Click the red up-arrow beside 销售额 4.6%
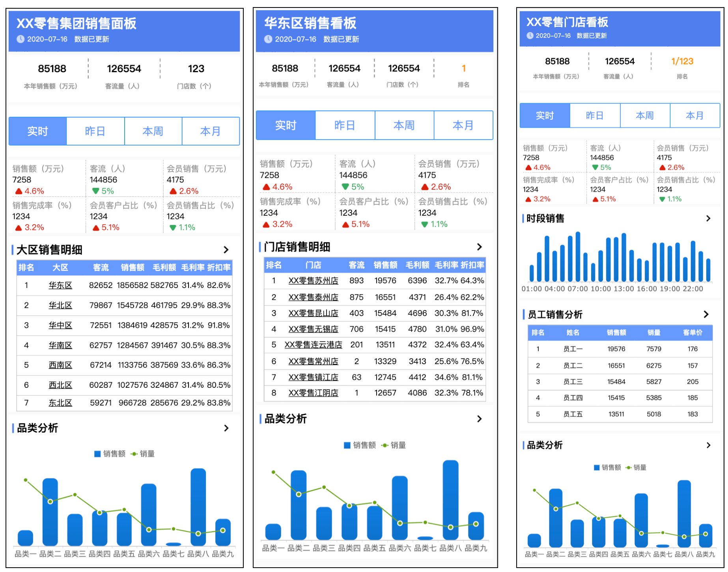The height and width of the screenshot is (572, 728). (19, 191)
